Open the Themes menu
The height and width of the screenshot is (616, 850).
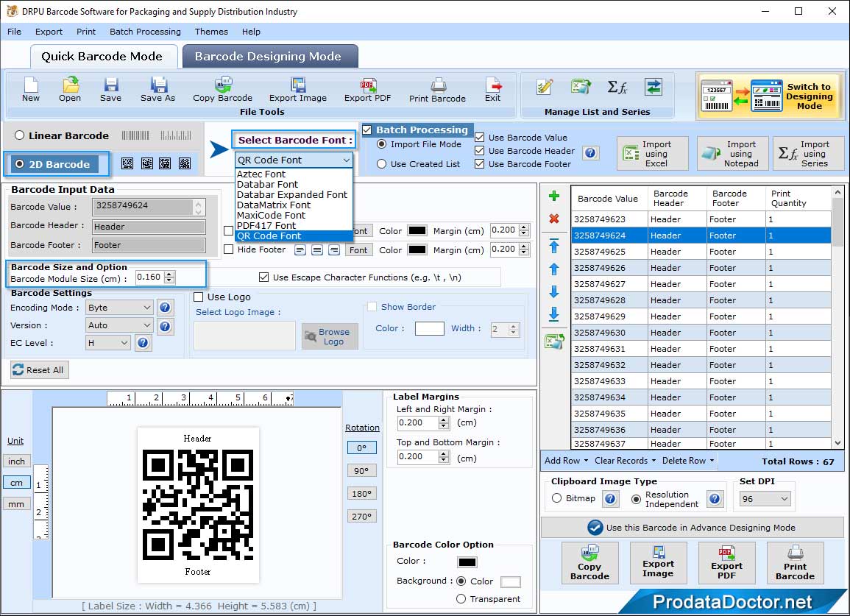(211, 32)
